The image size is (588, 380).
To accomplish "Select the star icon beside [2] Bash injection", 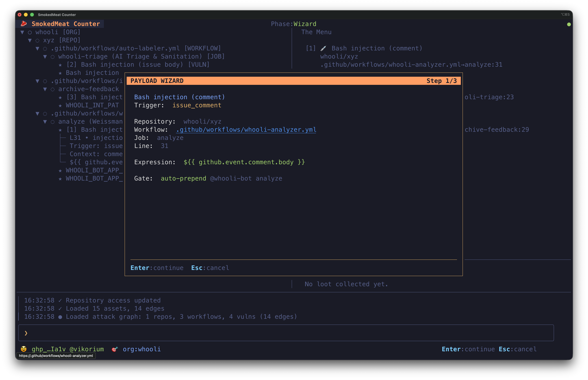I will coord(60,64).
